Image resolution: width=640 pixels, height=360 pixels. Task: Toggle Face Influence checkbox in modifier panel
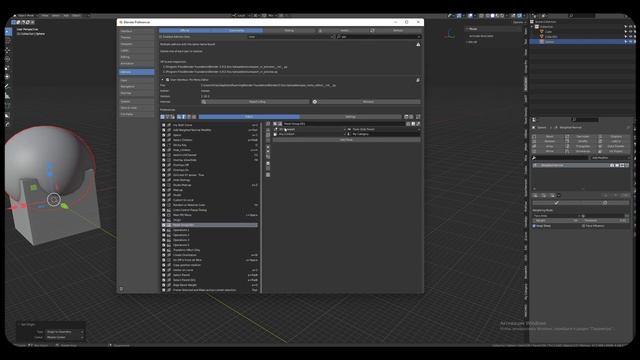coord(583,226)
